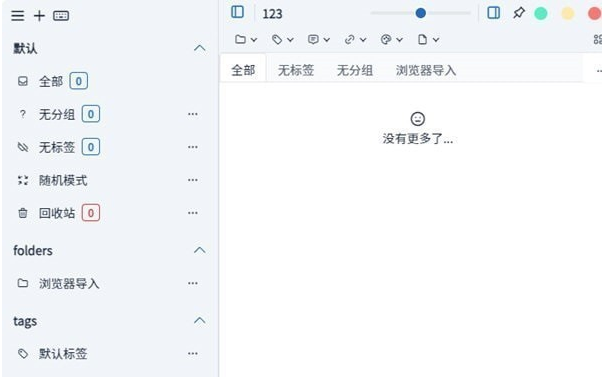
Task: Open the palette color dropdown in toolbar
Action: pyautogui.click(x=392, y=39)
